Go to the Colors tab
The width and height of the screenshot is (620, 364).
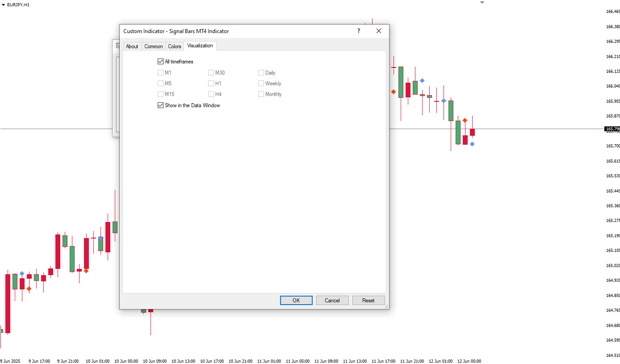click(x=175, y=46)
